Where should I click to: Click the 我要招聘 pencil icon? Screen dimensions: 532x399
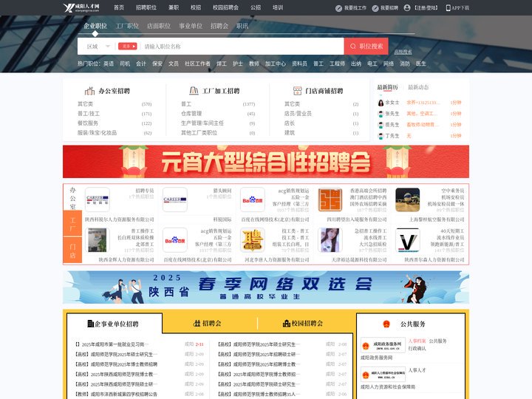[375, 8]
